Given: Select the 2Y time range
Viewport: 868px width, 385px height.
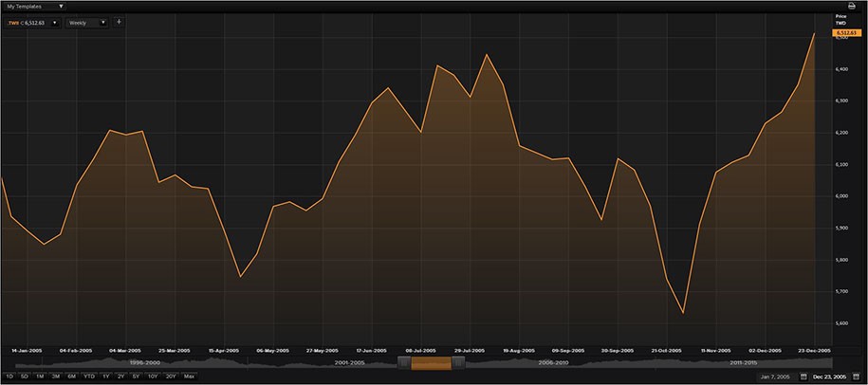Looking at the screenshot, I should click(121, 376).
